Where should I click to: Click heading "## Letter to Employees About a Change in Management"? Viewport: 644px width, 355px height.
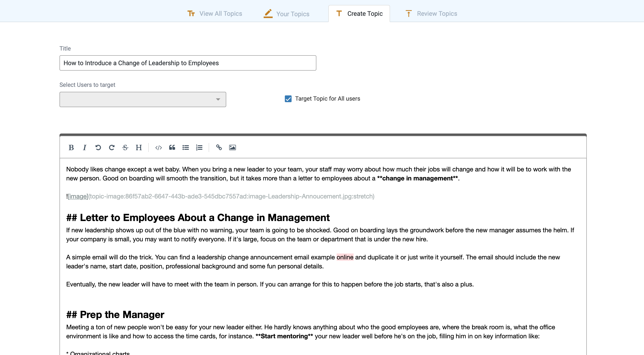(x=198, y=218)
